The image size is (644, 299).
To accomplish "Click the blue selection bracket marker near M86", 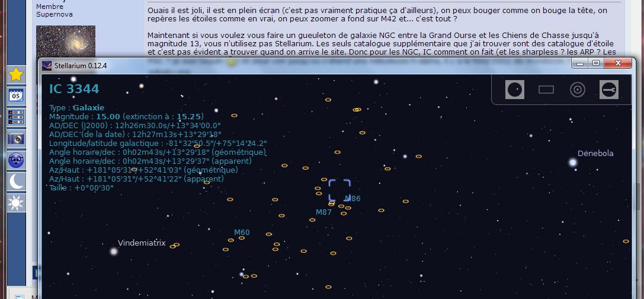I will pyautogui.click(x=339, y=190).
